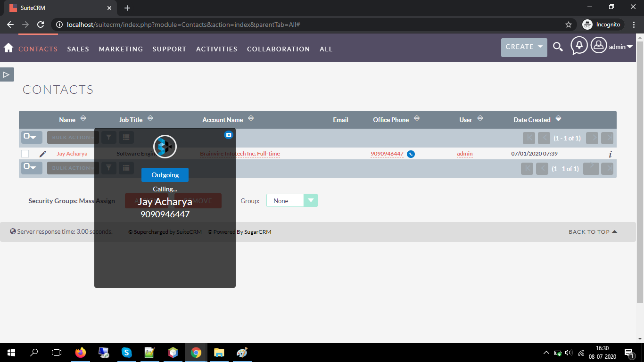
Task: Bookmark this page with the star icon
Action: coord(569,25)
